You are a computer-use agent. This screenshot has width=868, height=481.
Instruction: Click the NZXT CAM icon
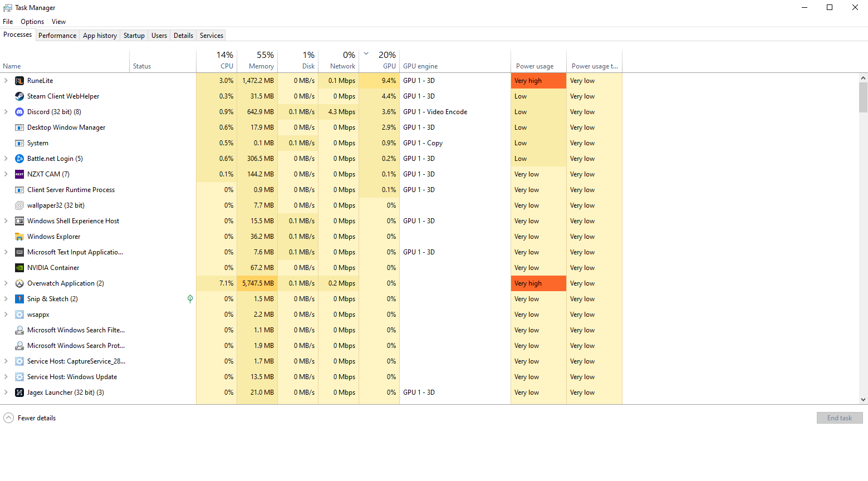click(19, 174)
